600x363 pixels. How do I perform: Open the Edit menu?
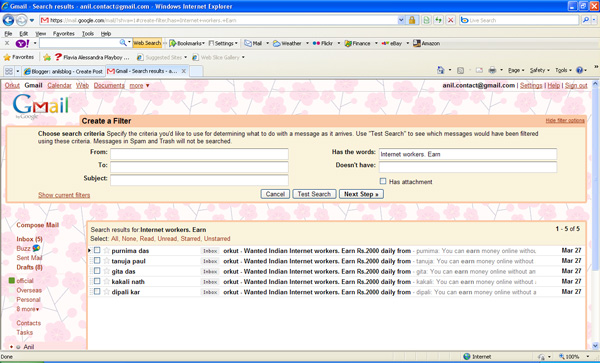pyautogui.click(x=24, y=34)
